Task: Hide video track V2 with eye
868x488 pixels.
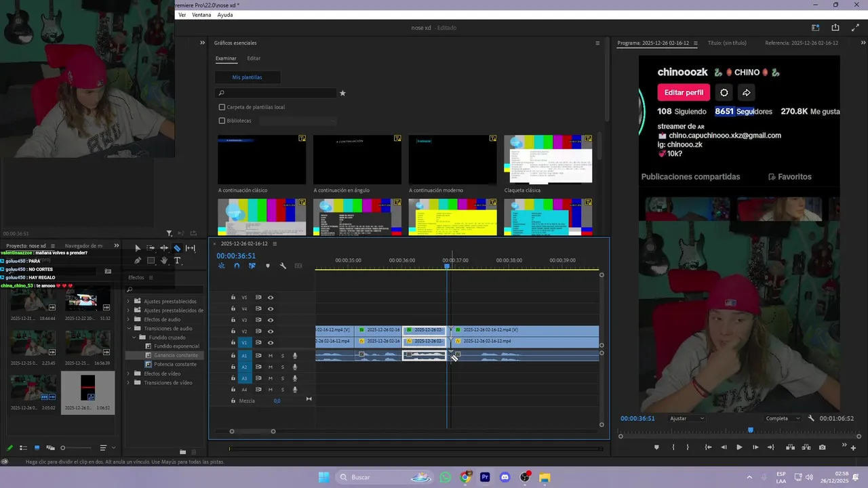Action: click(x=271, y=331)
